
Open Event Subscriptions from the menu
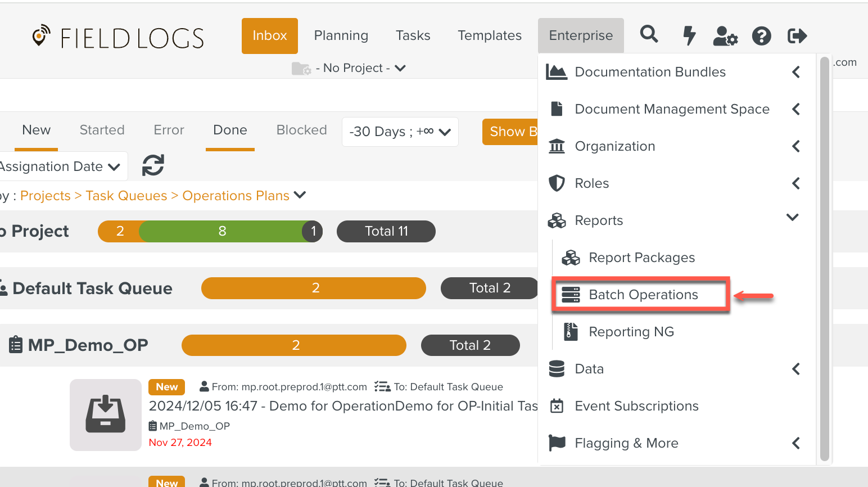click(636, 406)
